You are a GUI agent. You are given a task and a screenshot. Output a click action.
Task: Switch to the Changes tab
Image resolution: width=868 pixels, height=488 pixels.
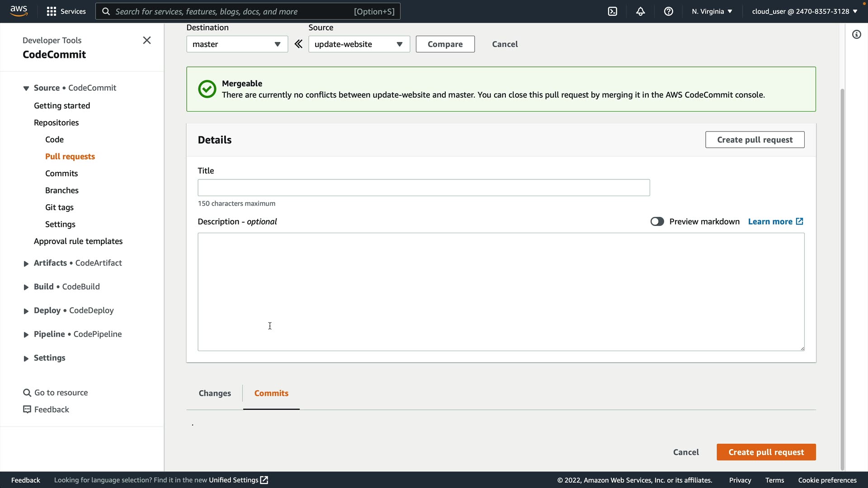[x=215, y=393]
